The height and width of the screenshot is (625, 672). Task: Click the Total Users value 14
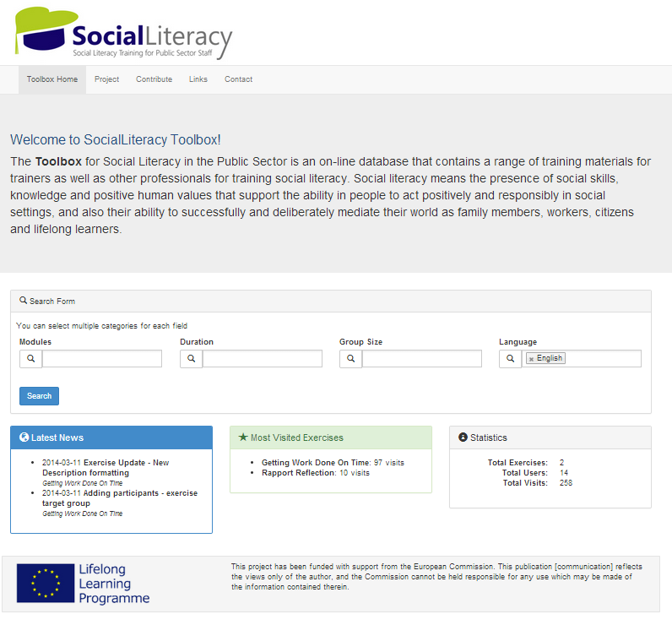(x=564, y=473)
